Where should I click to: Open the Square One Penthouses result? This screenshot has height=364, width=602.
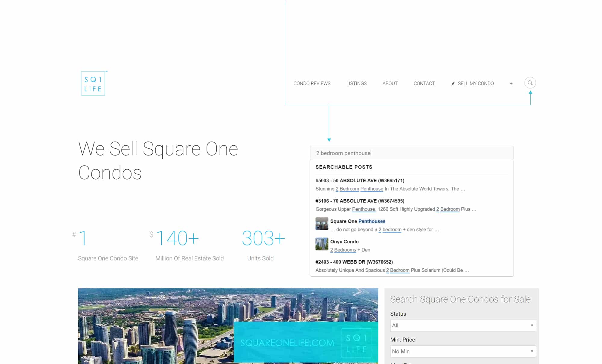click(x=358, y=221)
